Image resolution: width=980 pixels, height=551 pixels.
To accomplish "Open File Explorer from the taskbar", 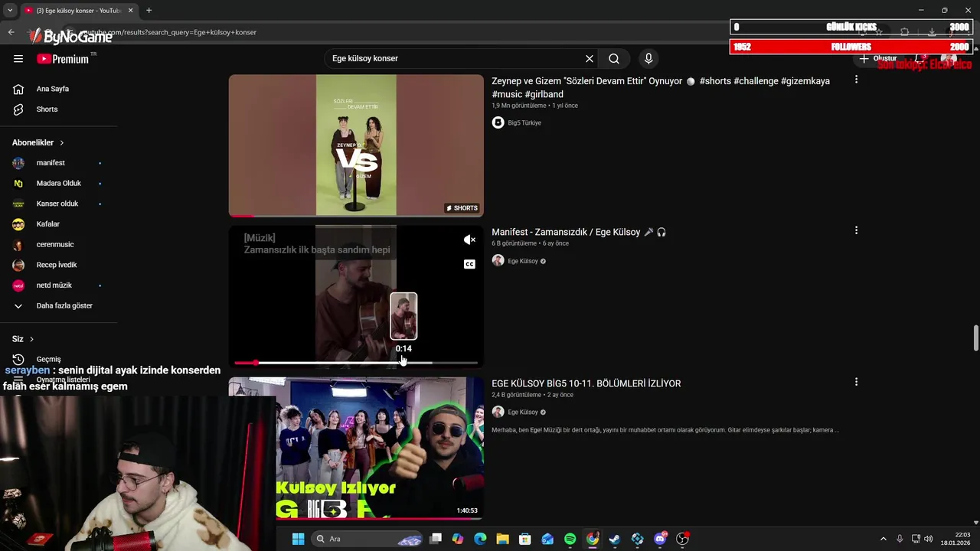I will (x=502, y=539).
